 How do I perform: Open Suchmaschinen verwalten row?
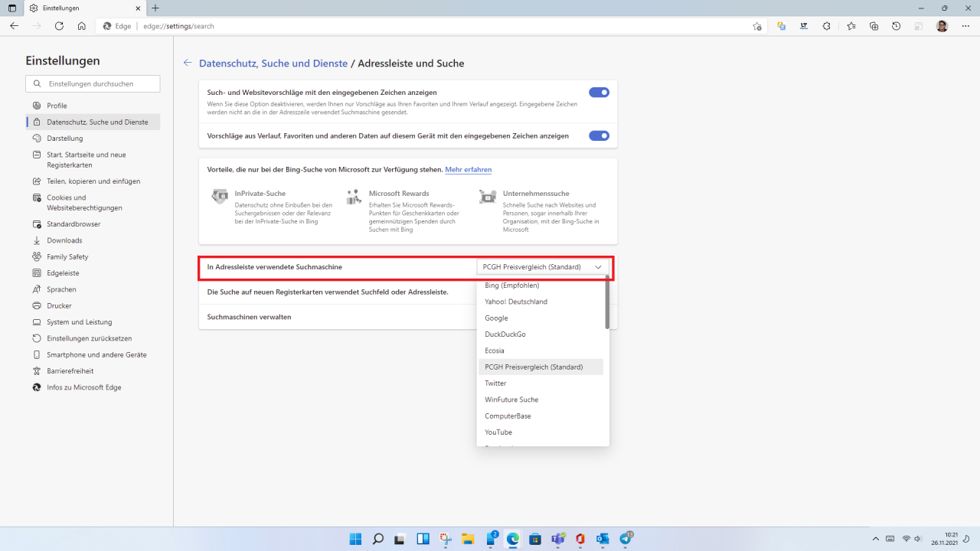click(x=408, y=317)
